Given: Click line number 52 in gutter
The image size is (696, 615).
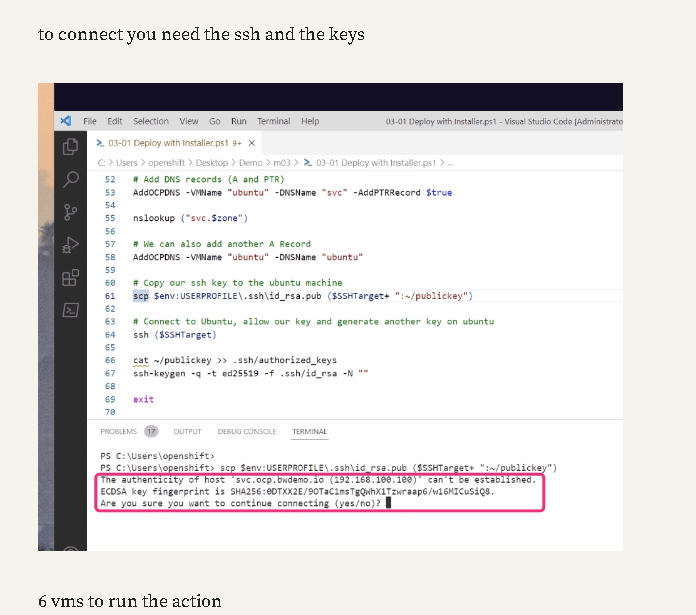Looking at the screenshot, I should pyautogui.click(x=110, y=179).
